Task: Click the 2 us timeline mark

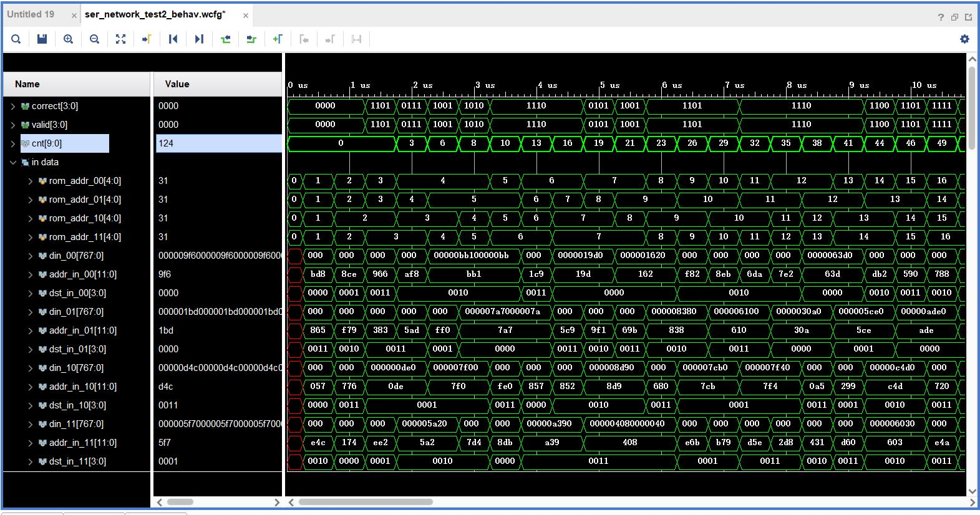Action: point(422,85)
